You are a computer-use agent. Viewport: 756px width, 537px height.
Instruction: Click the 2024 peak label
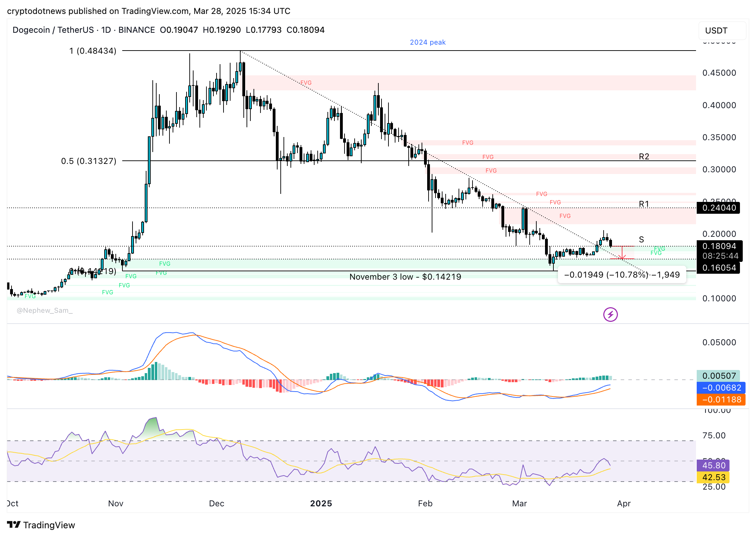[428, 42]
